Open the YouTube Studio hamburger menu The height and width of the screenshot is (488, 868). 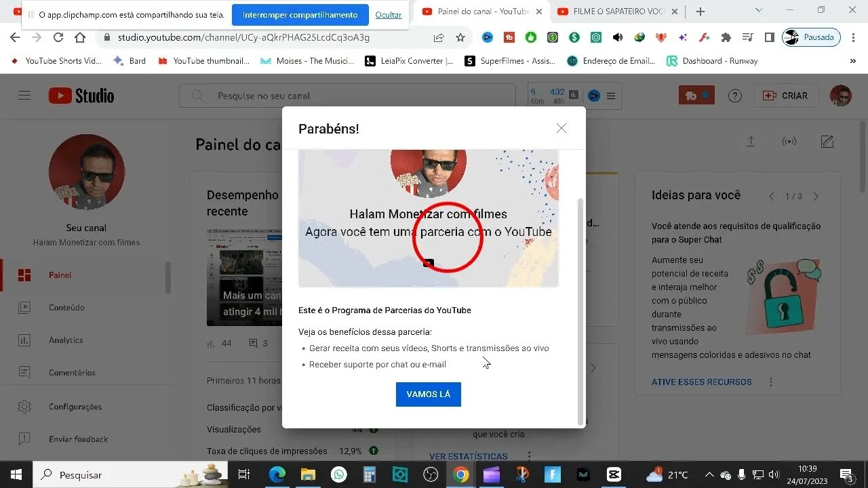tap(24, 96)
